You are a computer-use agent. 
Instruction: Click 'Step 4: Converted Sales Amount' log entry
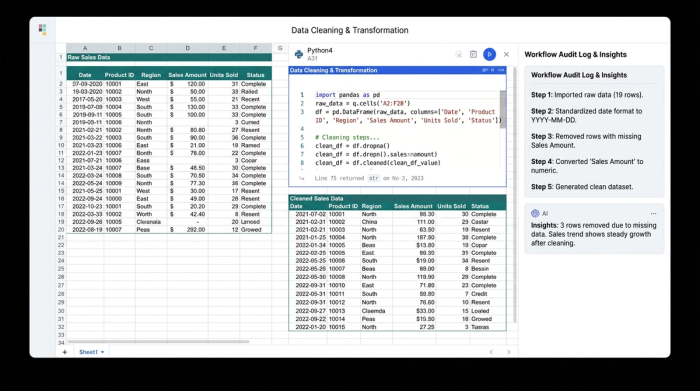click(587, 166)
